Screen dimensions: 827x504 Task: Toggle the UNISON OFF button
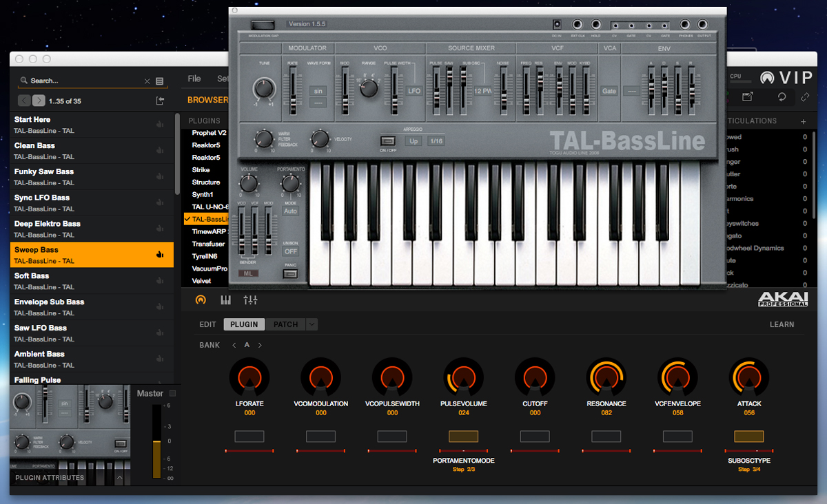290,252
